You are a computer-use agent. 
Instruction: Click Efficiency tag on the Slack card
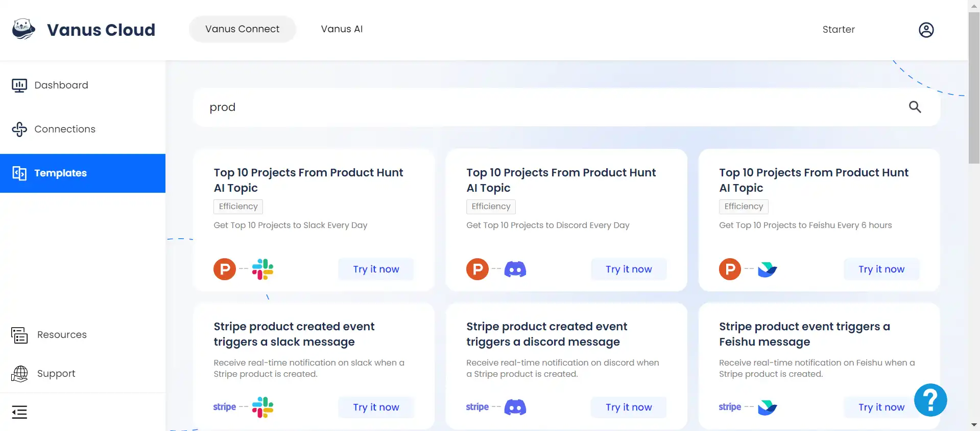[x=238, y=207]
